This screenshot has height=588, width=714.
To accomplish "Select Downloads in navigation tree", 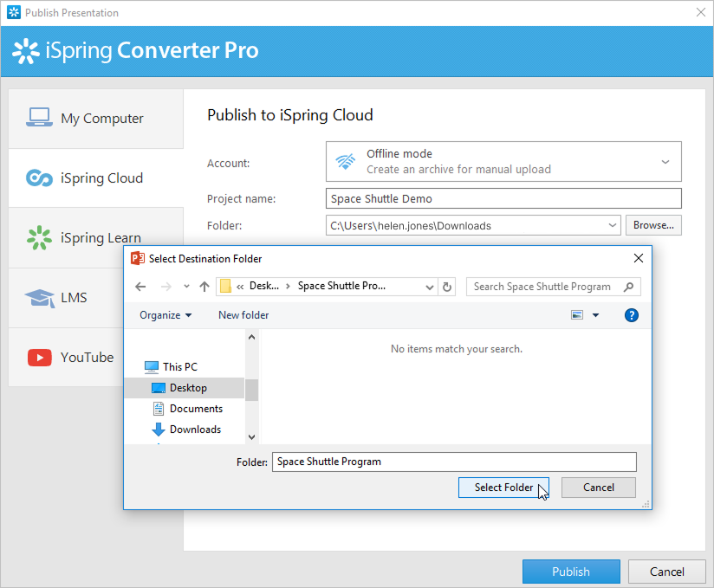I will (x=195, y=430).
